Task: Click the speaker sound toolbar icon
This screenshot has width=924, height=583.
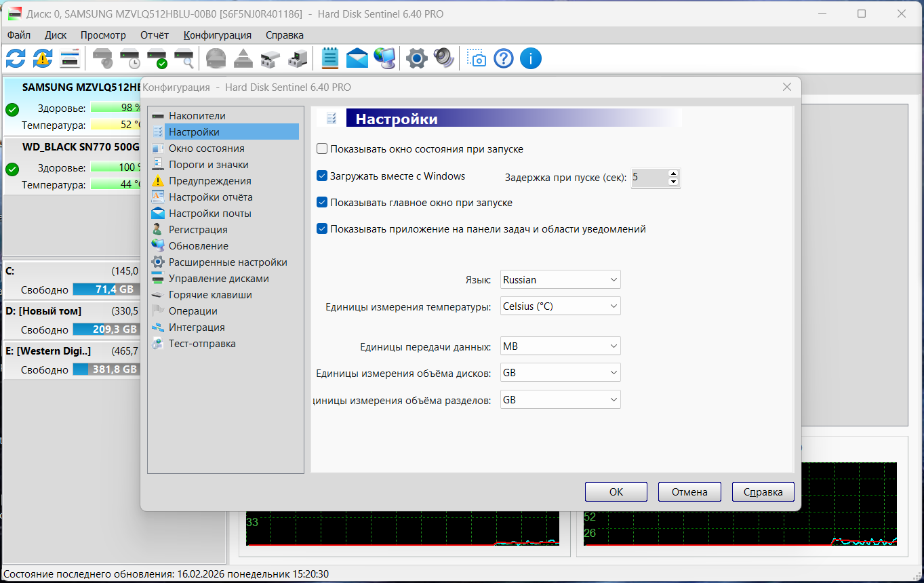Action: 443,59
